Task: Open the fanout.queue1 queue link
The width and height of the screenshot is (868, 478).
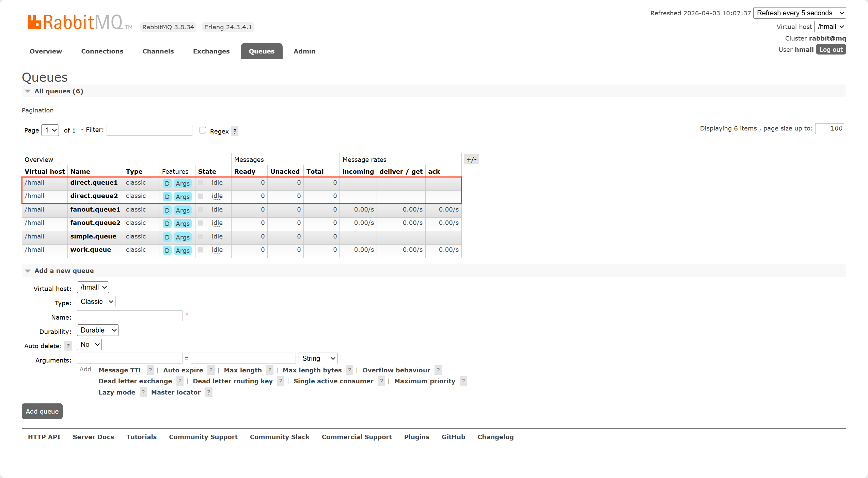Action: tap(95, 209)
